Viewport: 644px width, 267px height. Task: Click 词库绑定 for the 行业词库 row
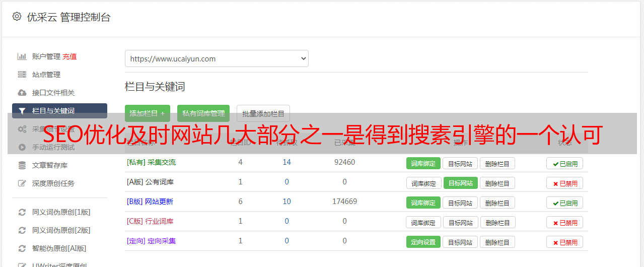(x=423, y=222)
